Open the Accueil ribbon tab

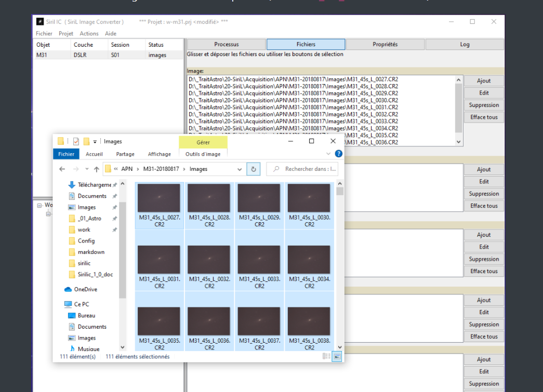[94, 154]
